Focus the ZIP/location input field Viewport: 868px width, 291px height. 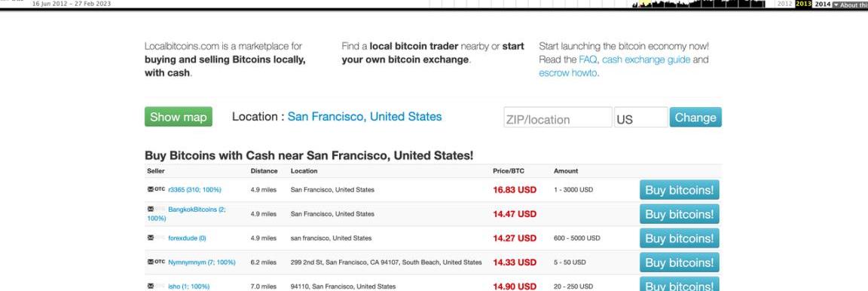pos(558,118)
